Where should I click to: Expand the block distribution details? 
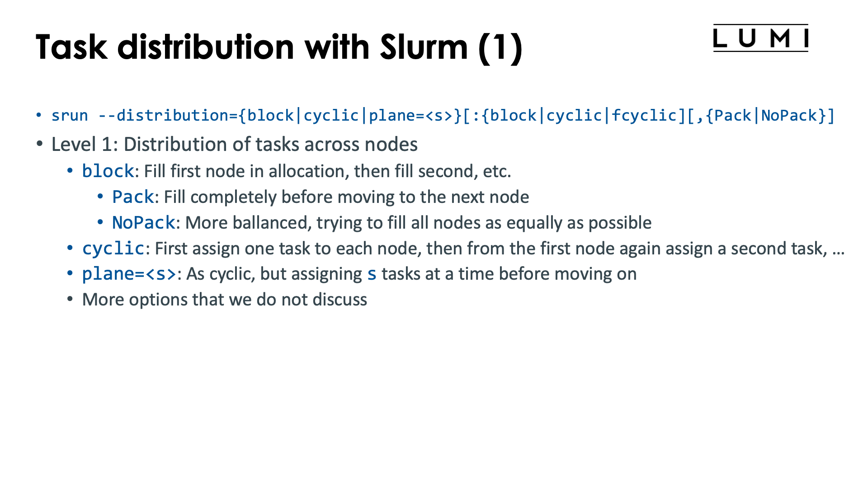tap(69, 171)
